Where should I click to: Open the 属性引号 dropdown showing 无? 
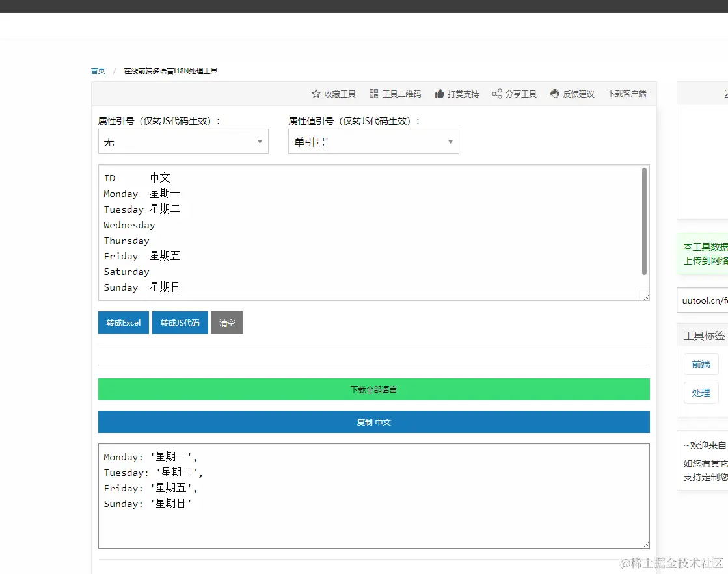[183, 142]
